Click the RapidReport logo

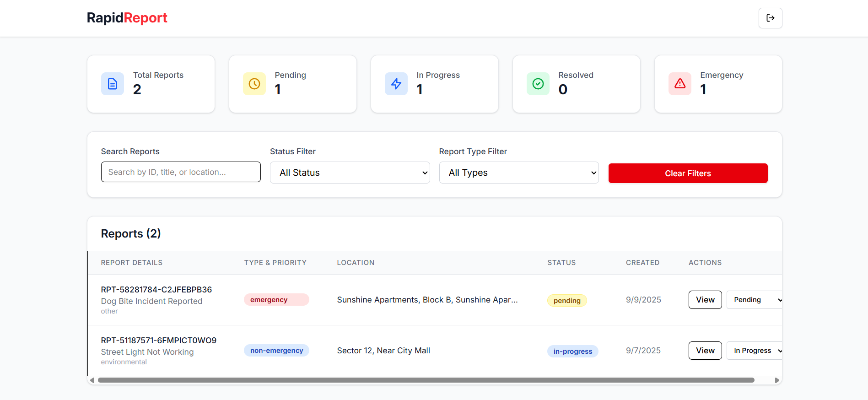(x=127, y=18)
